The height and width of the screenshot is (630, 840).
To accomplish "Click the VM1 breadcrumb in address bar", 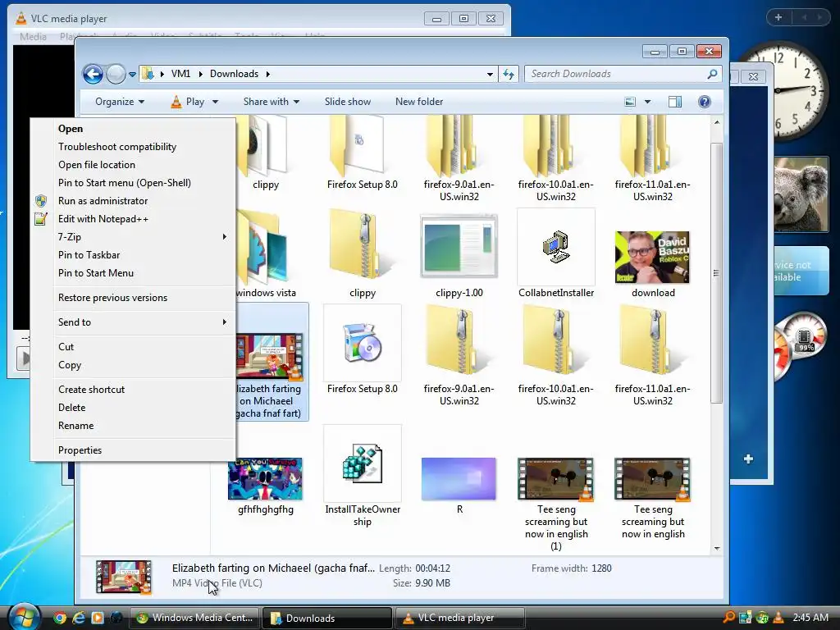I will [x=180, y=74].
